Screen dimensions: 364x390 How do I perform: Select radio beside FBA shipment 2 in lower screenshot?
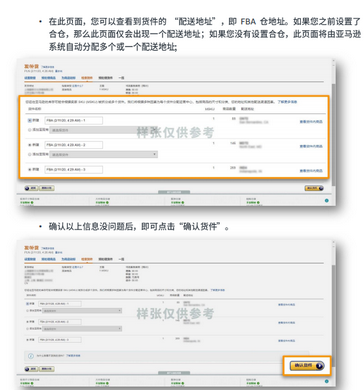[27, 322]
